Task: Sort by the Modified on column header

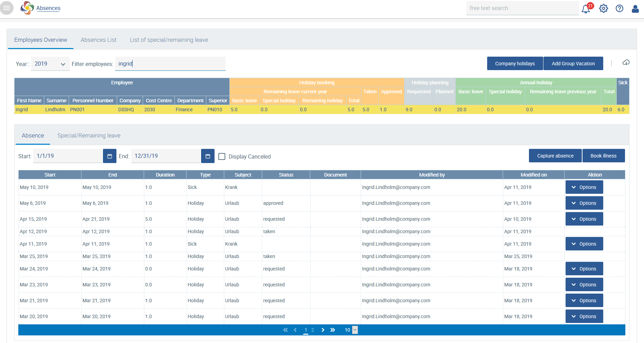Action: (533, 175)
